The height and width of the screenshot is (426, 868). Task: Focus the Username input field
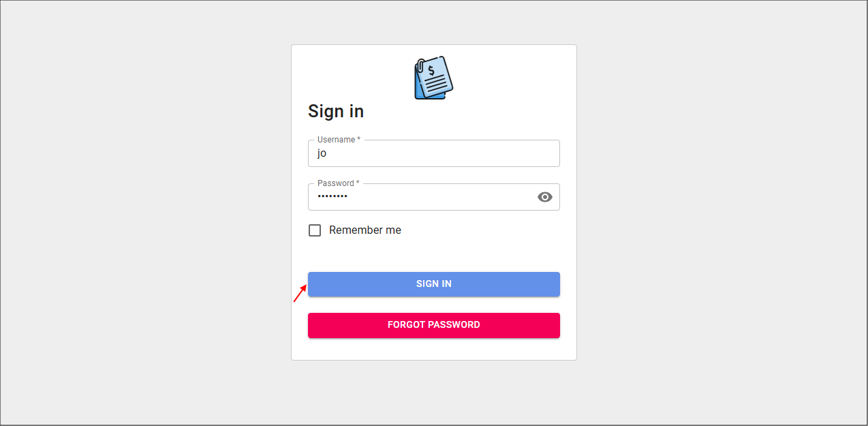pos(434,153)
